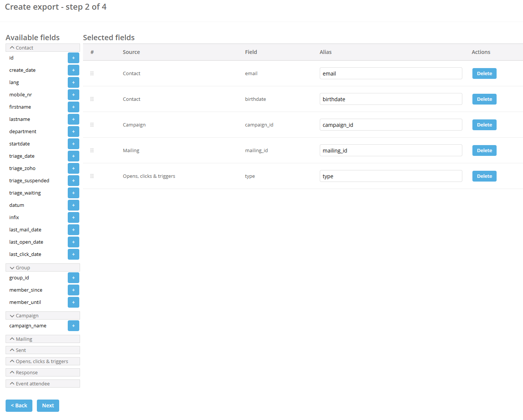Click the drag handle next to the email row
Screen dimensions: 523x420
[92, 73]
